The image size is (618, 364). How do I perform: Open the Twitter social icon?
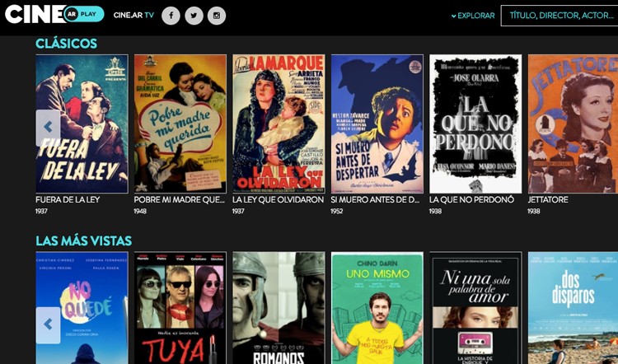pos(194,16)
